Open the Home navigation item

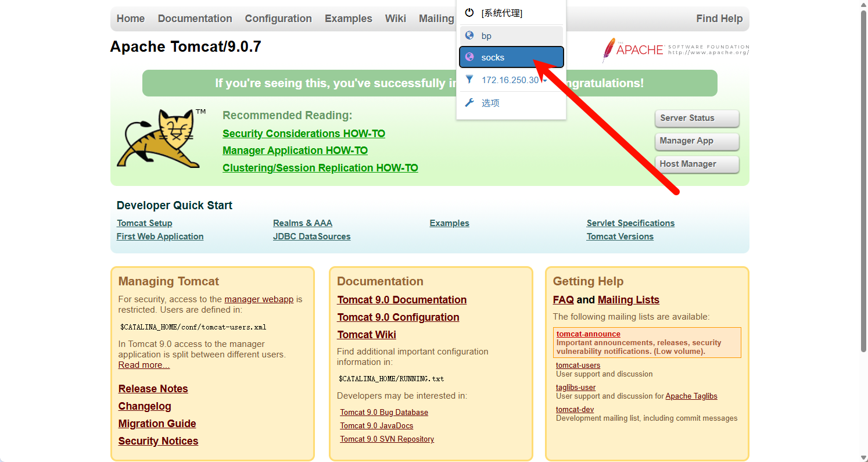(x=131, y=19)
